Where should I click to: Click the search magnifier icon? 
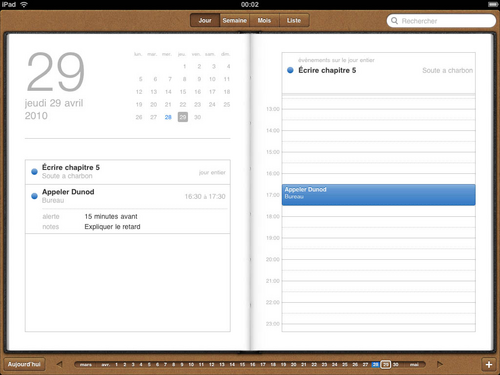[x=394, y=21]
